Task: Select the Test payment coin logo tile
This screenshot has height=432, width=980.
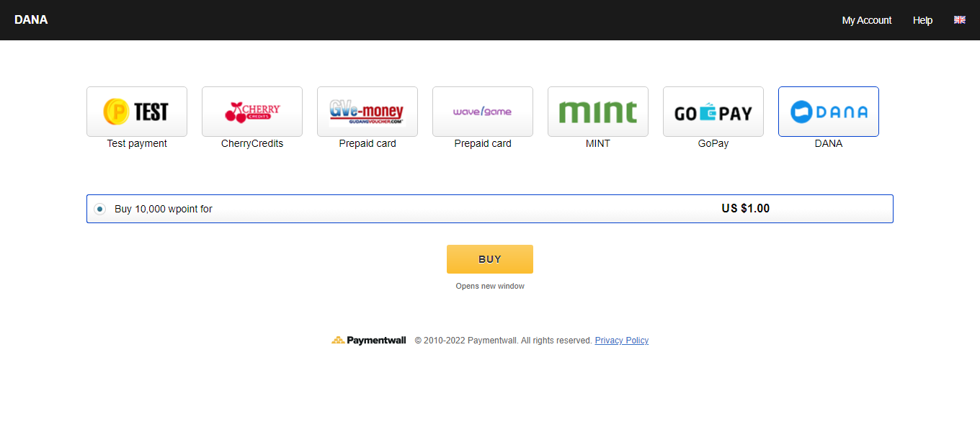Action: tap(137, 112)
